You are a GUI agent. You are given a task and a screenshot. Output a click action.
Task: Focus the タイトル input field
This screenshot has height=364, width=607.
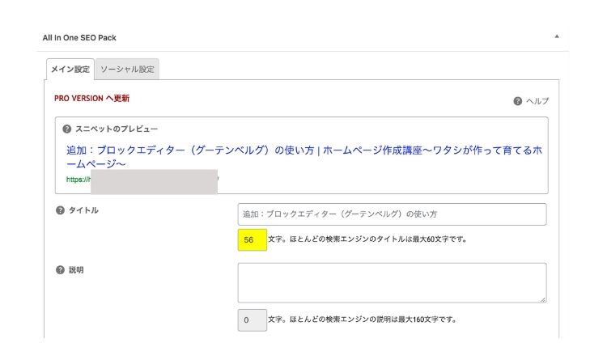click(x=393, y=214)
